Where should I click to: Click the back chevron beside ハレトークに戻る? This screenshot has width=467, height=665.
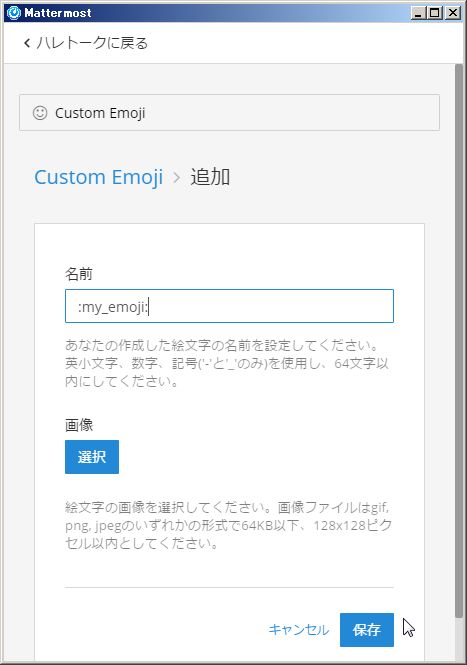[27, 43]
